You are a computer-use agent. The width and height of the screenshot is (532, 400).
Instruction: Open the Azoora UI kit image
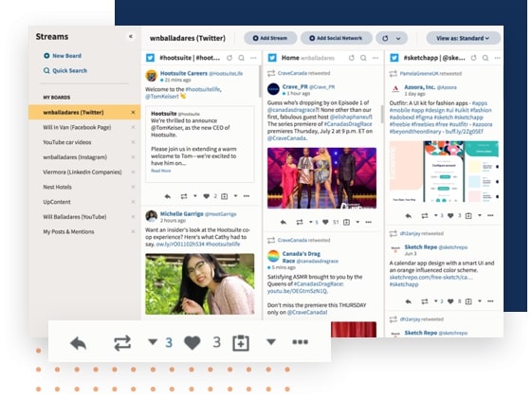pos(444,172)
